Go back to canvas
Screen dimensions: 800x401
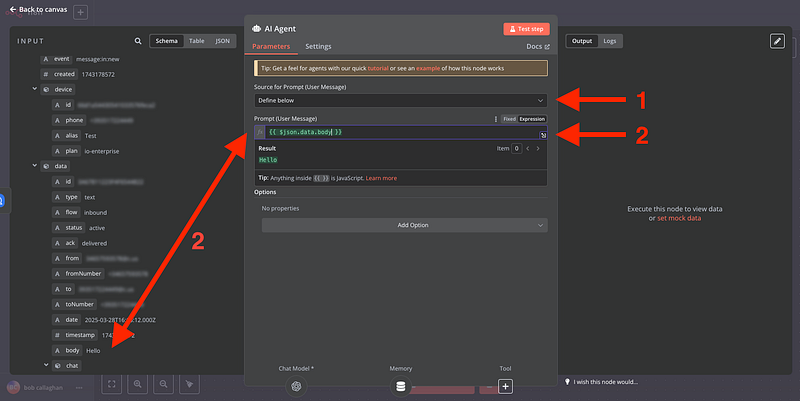(38, 9)
